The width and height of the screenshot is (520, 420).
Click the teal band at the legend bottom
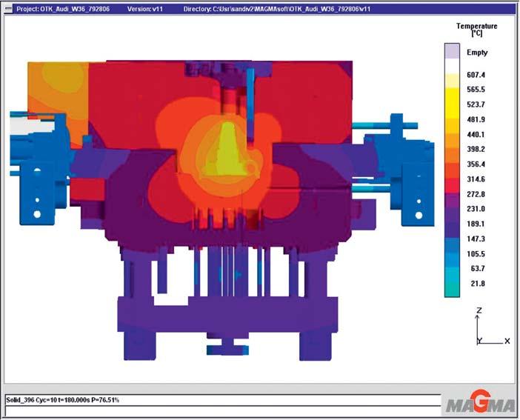[452, 289]
